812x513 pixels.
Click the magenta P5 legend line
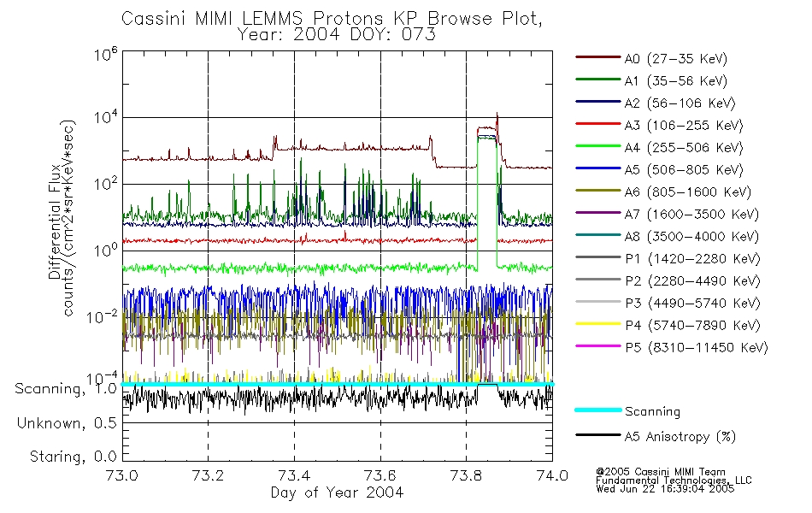[x=598, y=345]
